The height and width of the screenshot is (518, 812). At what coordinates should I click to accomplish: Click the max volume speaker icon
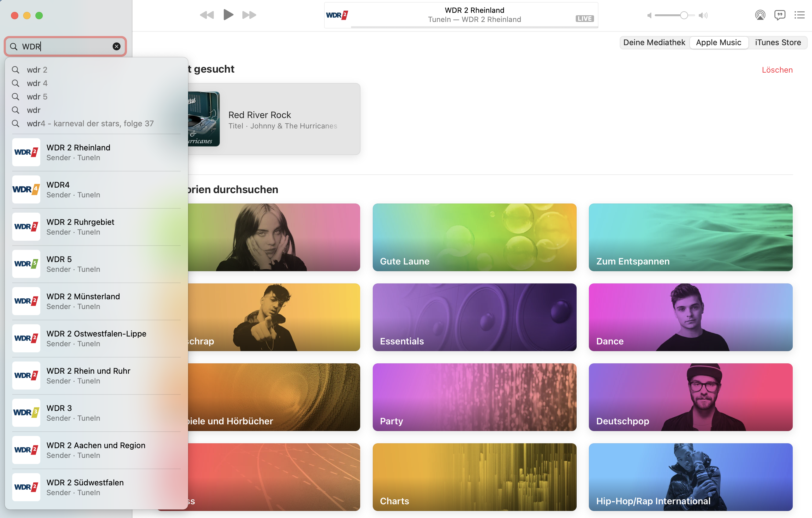[x=703, y=15]
